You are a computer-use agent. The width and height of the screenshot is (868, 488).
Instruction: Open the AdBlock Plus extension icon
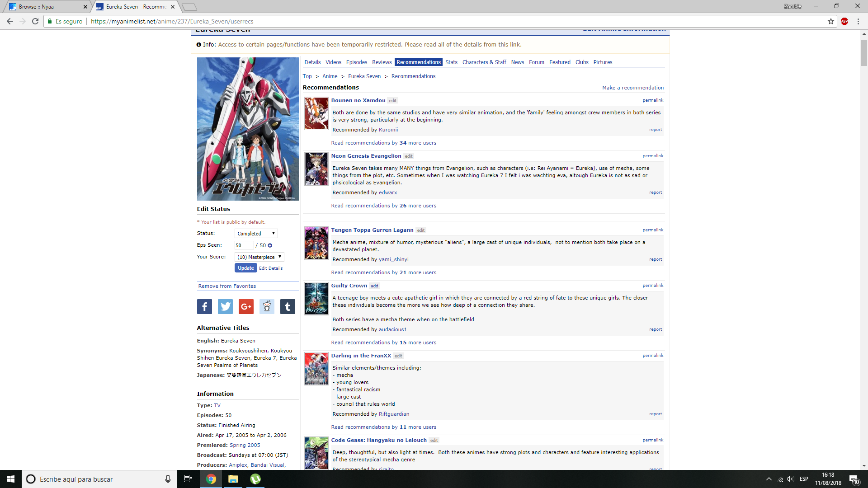pyautogui.click(x=844, y=21)
